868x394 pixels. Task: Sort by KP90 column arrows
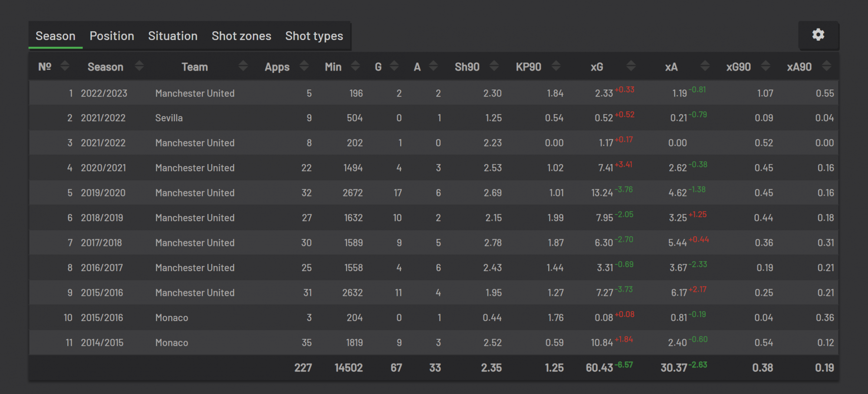(556, 66)
